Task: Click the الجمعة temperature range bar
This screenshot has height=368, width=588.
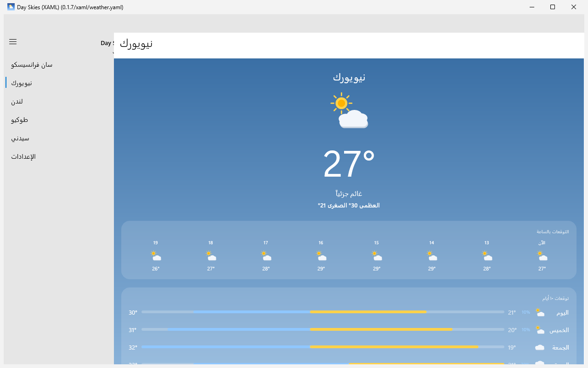Action: [323, 347]
